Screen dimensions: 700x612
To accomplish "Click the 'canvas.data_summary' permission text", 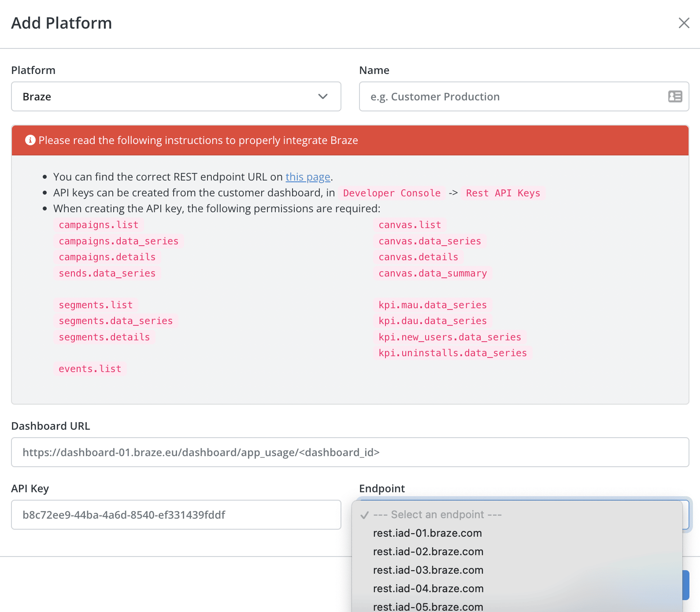I will (x=433, y=273).
